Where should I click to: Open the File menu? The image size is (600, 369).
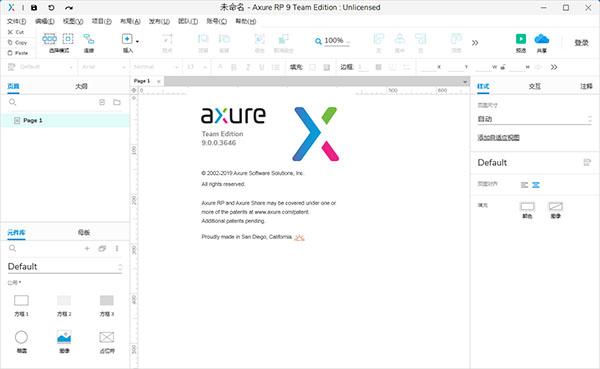pyautogui.click(x=16, y=21)
